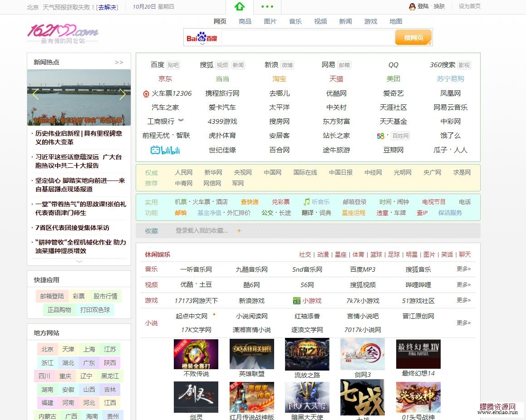Show 更多 for the 音乐 row
The width and height of the screenshot is (526, 420).
pos(463,269)
